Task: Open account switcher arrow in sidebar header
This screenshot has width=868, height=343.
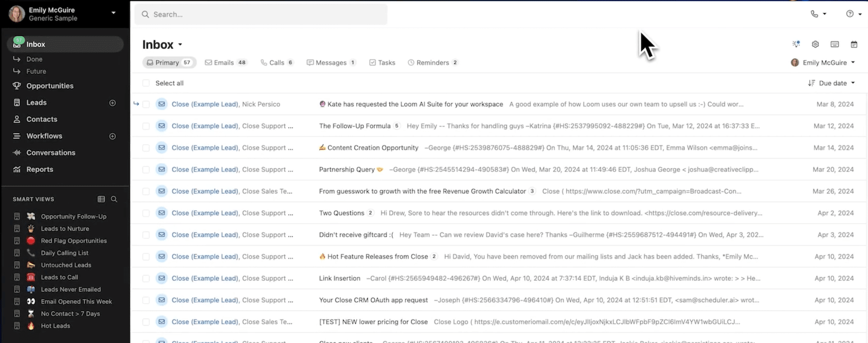Action: point(113,13)
